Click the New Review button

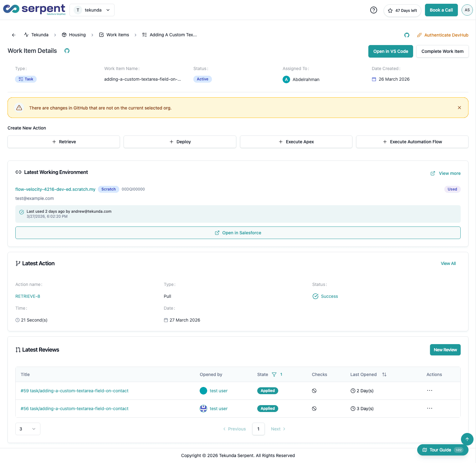point(445,350)
